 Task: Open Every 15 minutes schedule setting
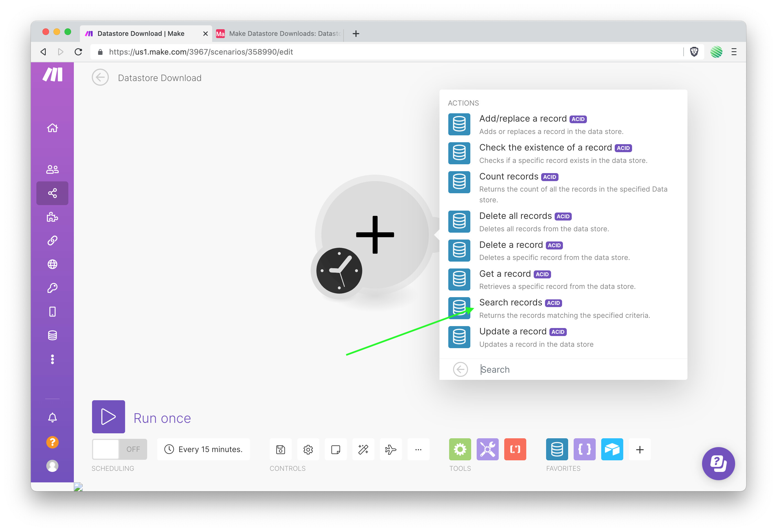coord(203,449)
